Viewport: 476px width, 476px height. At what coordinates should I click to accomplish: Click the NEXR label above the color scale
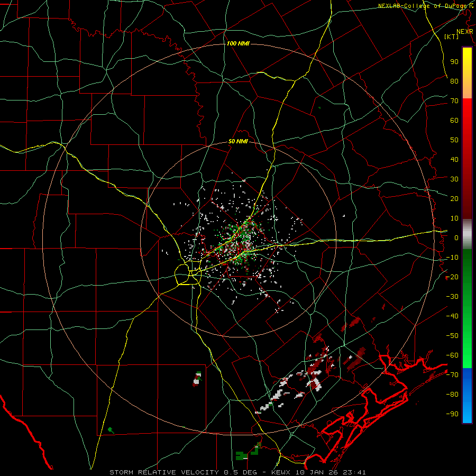point(465,32)
